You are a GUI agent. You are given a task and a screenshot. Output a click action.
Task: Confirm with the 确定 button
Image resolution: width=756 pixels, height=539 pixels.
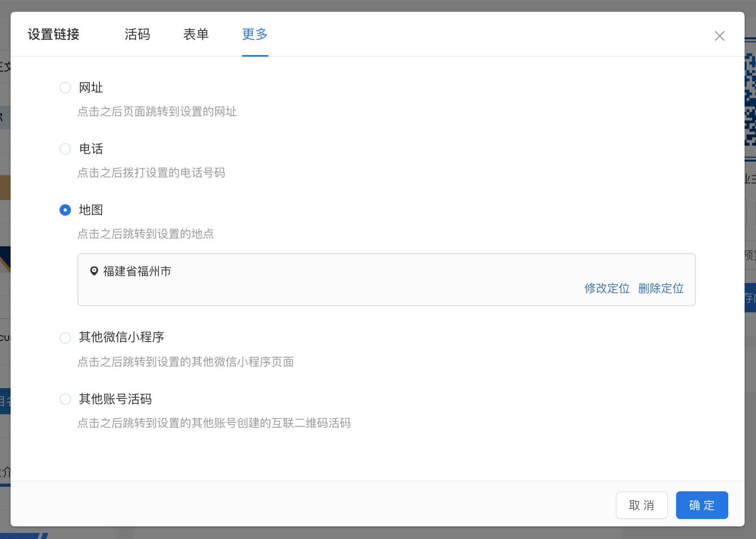click(702, 505)
